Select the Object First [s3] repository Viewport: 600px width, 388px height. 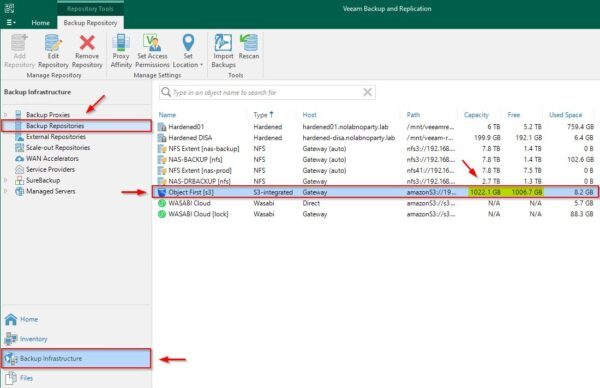[x=375, y=192]
